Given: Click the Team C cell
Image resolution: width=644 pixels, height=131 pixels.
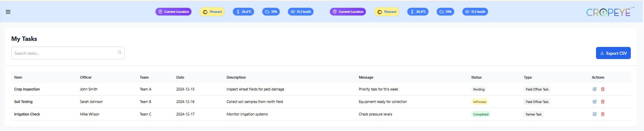Looking at the screenshot, I should coord(146,114).
